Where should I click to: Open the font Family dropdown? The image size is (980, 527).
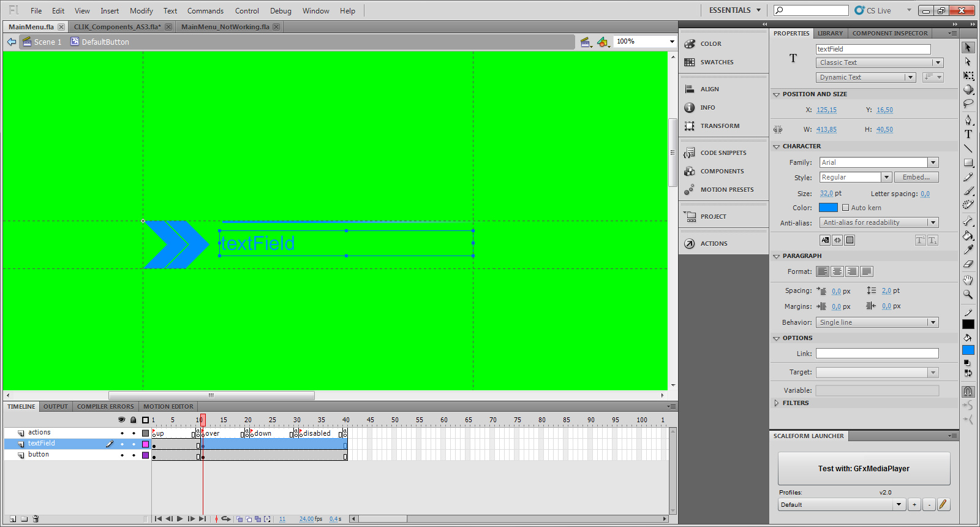pyautogui.click(x=933, y=162)
